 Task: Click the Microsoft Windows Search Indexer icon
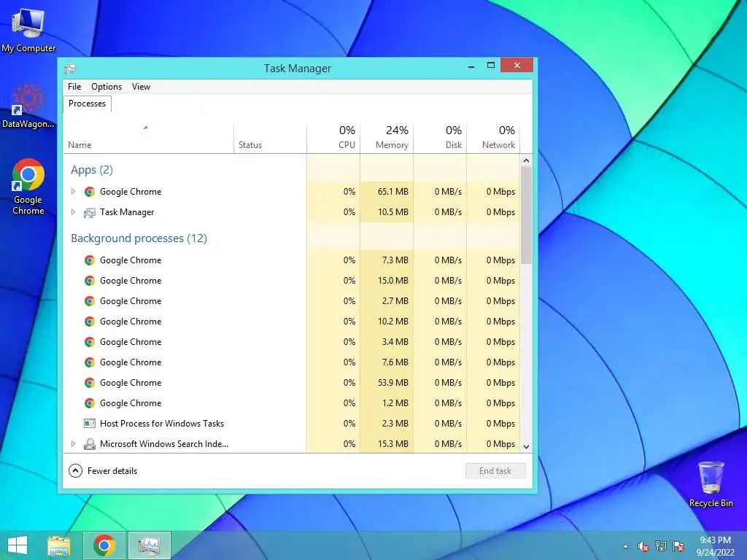pyautogui.click(x=89, y=444)
